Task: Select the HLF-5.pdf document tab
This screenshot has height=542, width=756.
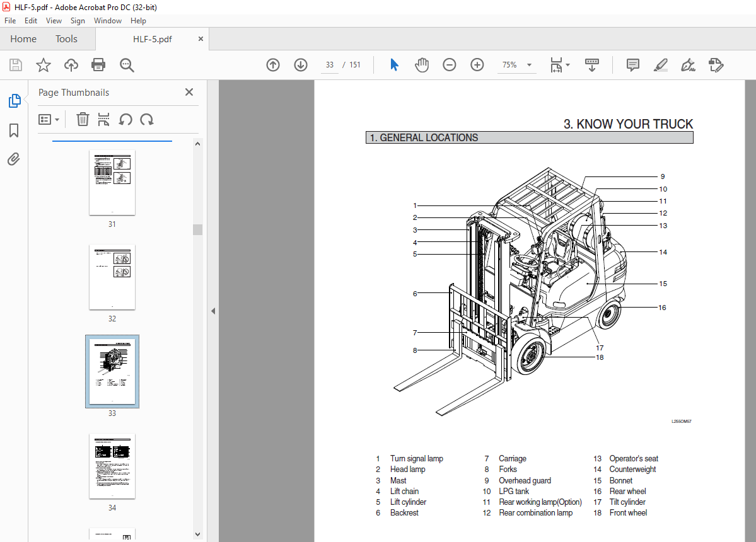Action: (153, 39)
